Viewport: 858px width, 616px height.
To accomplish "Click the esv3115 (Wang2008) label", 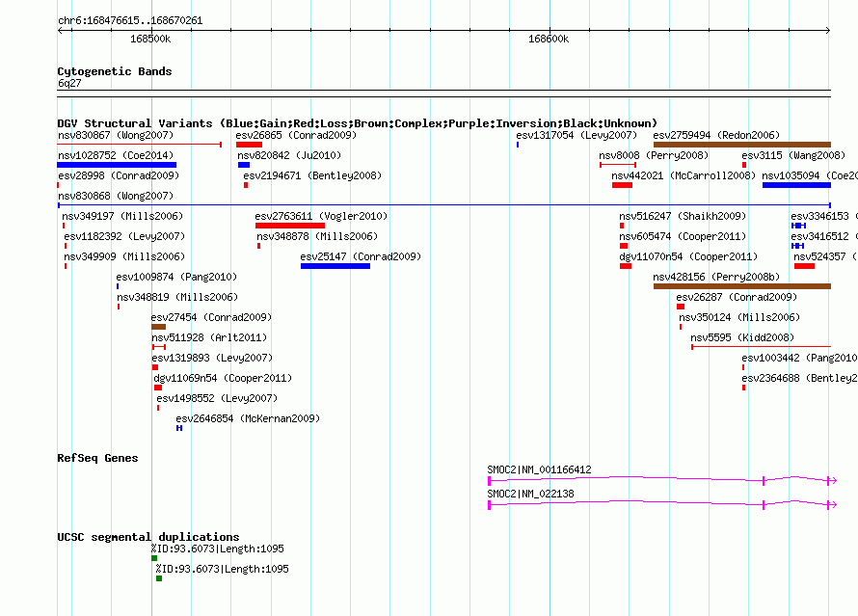I will click(x=793, y=155).
